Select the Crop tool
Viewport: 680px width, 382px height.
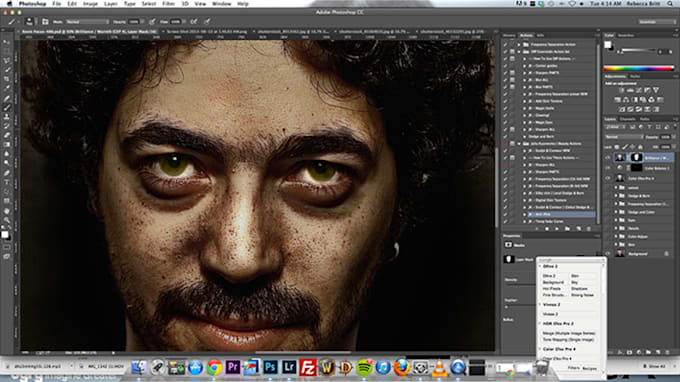[7, 79]
